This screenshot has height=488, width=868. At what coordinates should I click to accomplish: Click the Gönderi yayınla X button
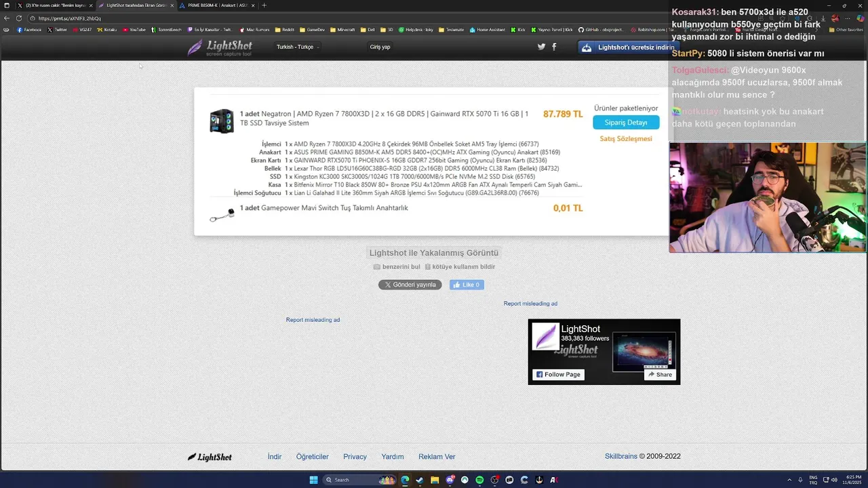(x=410, y=285)
